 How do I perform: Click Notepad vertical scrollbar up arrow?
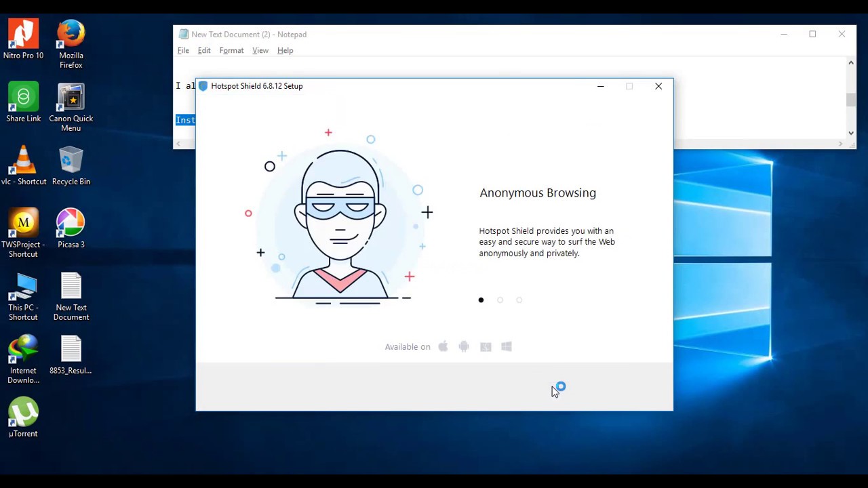[850, 63]
